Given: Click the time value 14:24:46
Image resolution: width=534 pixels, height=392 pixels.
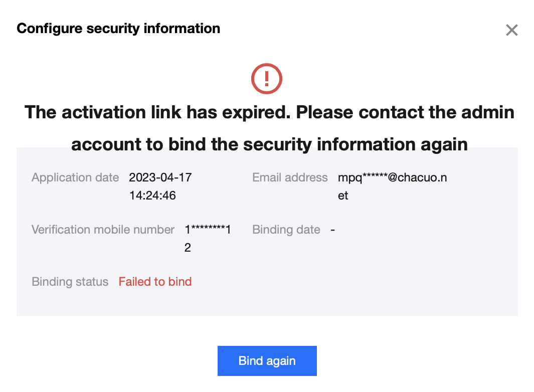Looking at the screenshot, I should 152,195.
